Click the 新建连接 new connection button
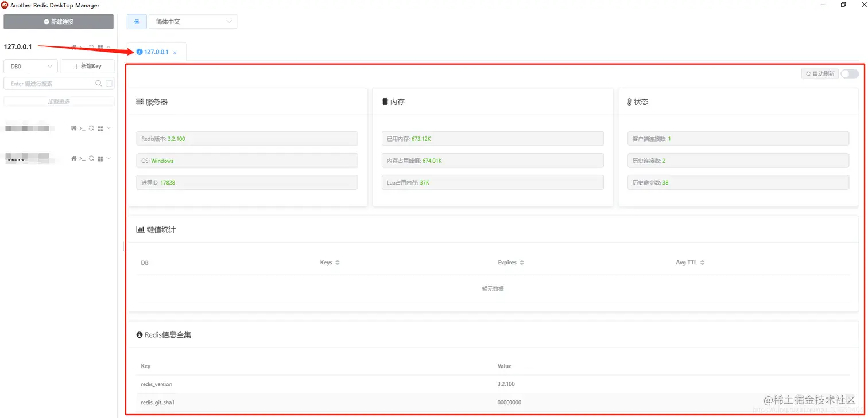 (x=59, y=22)
